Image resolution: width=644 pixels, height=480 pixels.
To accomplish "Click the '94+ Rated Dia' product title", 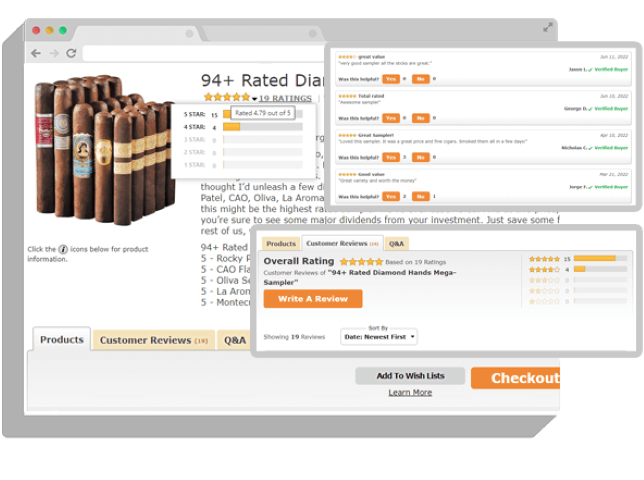I will pyautogui.click(x=263, y=80).
